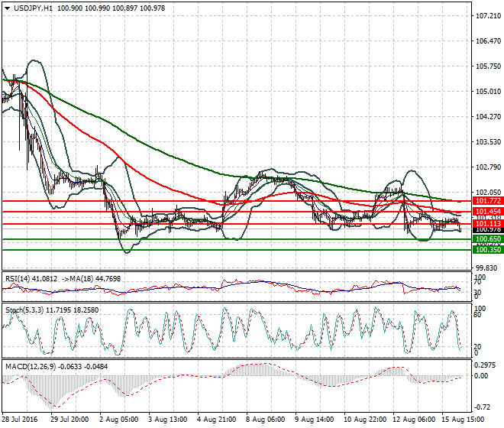Click the 105.010 value on price scale
Screen dimensions: 504x428
486,91
